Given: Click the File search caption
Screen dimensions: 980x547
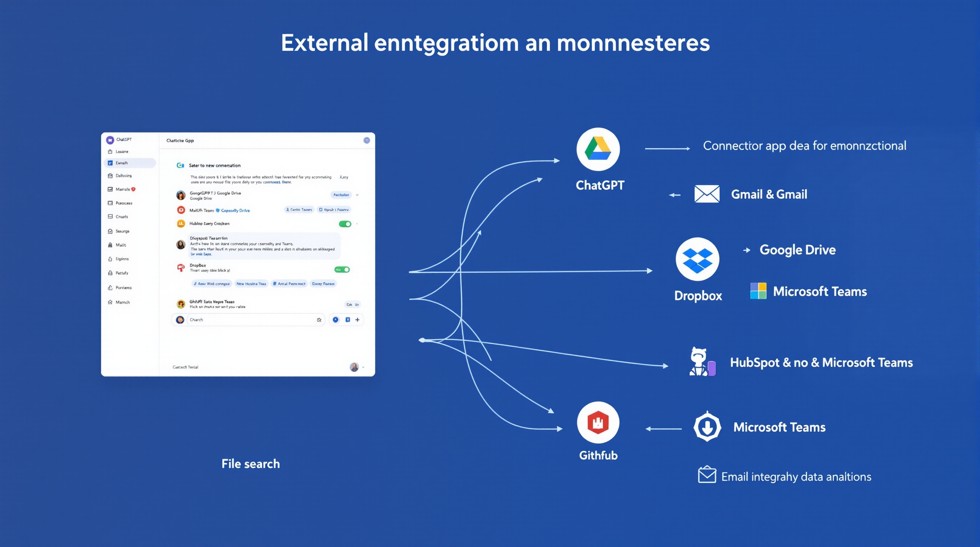Looking at the screenshot, I should [251, 464].
